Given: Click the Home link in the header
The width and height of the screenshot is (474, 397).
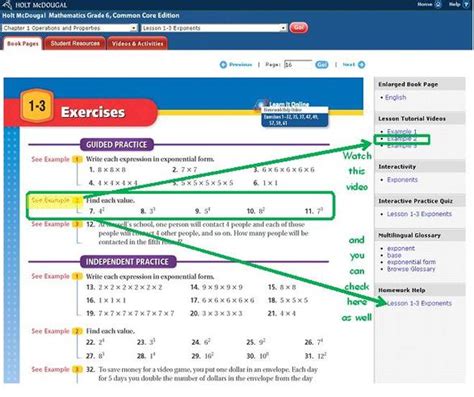Looking at the screenshot, I should 425,4.
